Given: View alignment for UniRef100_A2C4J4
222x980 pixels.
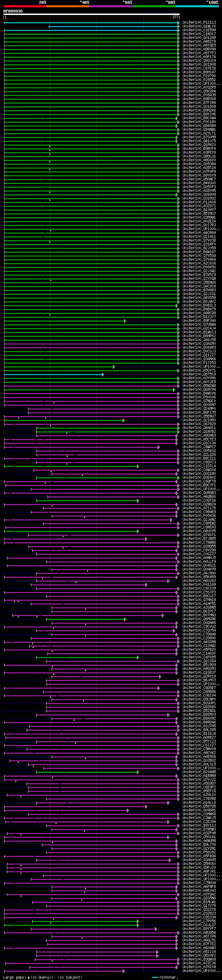Looking at the screenshot, I should coord(199,328).
